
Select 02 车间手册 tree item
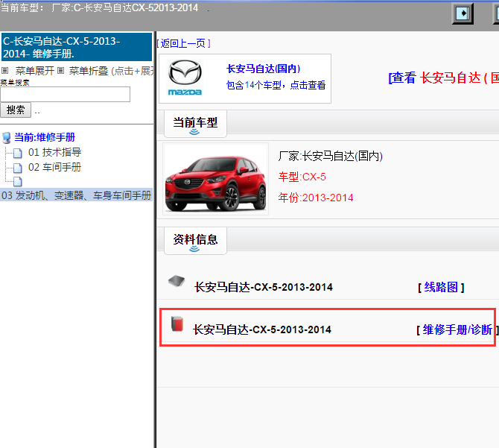(54, 167)
